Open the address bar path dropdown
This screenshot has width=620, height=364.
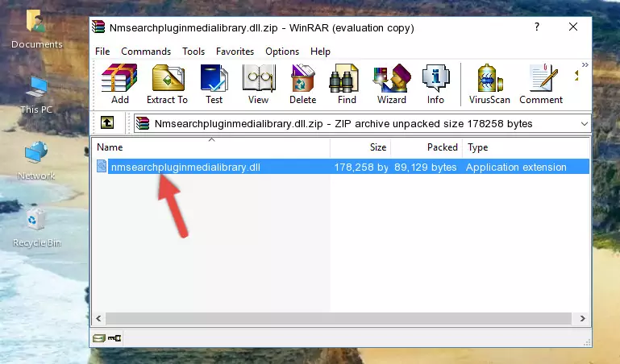[584, 123]
